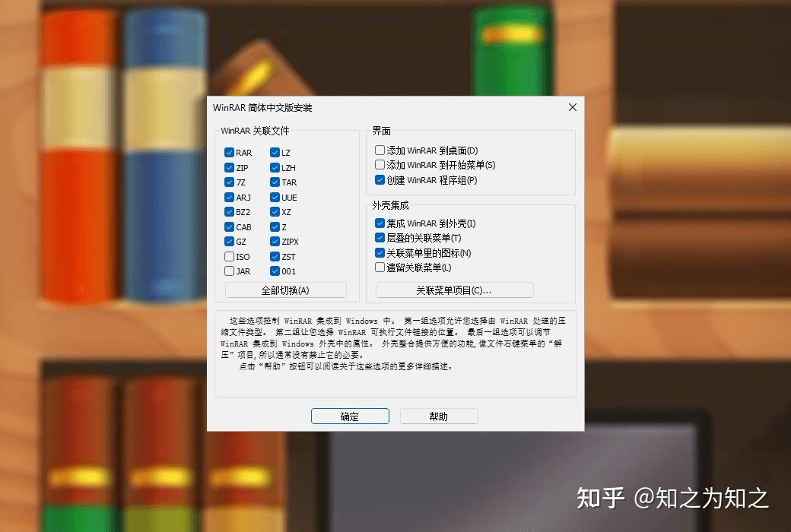Enable the JAR association checkbox
This screenshot has height=532, width=791.
click(x=229, y=271)
